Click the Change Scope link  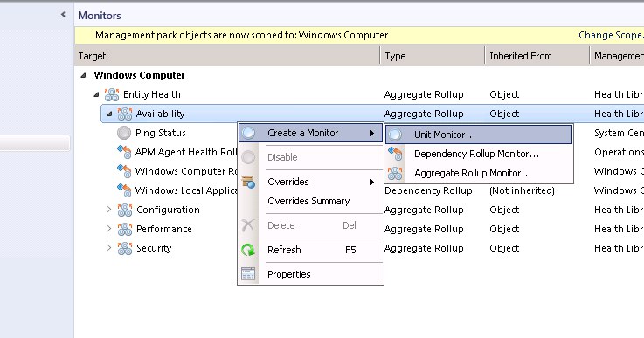(x=611, y=35)
